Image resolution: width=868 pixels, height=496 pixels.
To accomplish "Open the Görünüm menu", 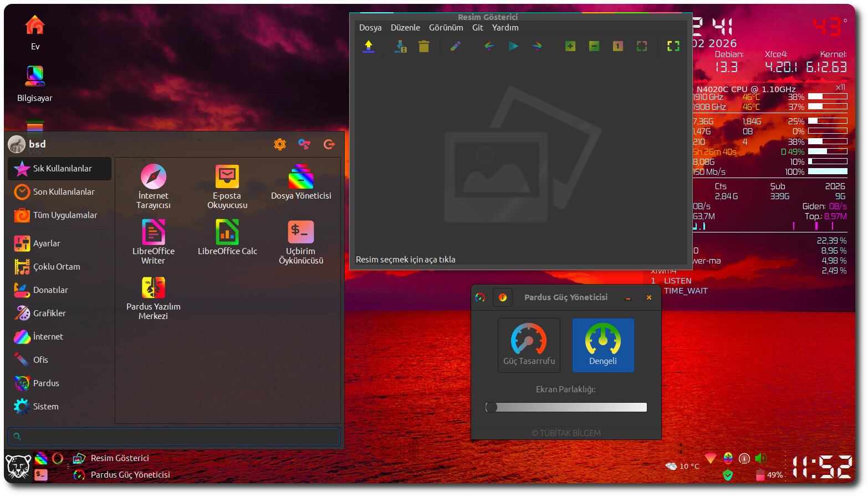I will point(446,28).
